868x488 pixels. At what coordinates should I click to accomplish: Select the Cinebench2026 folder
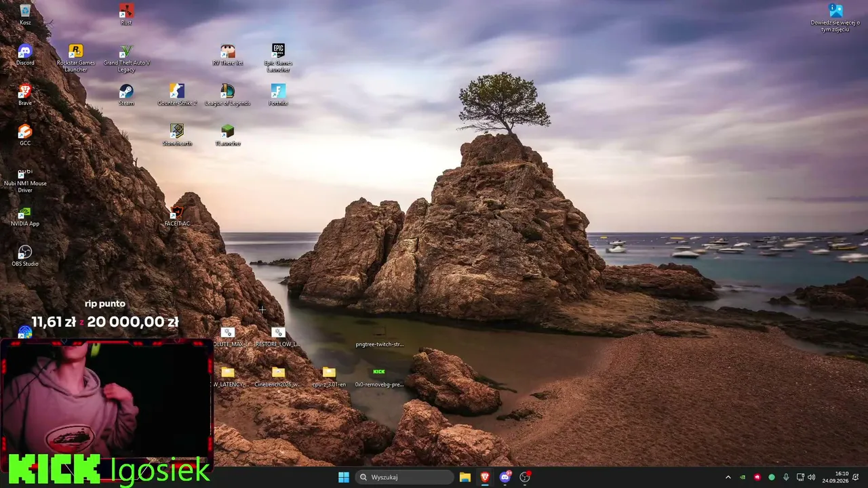click(x=278, y=377)
